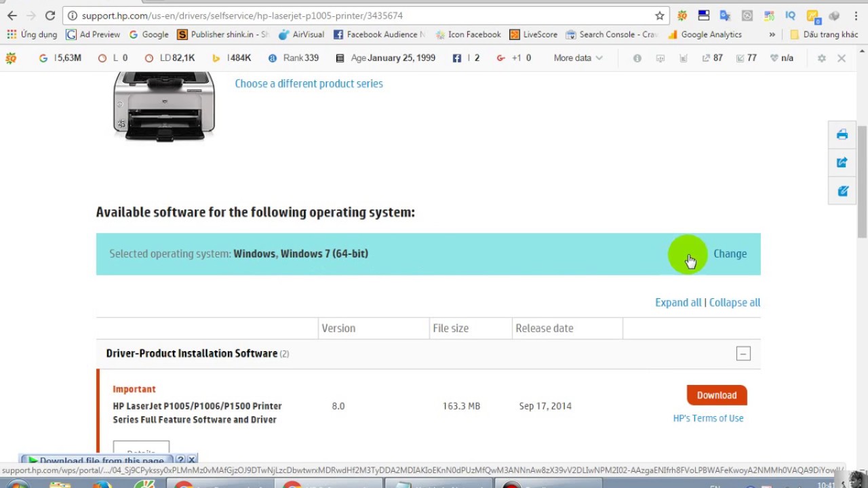Click Download file from this page bar
The height and width of the screenshot is (488, 868).
[x=96, y=460]
